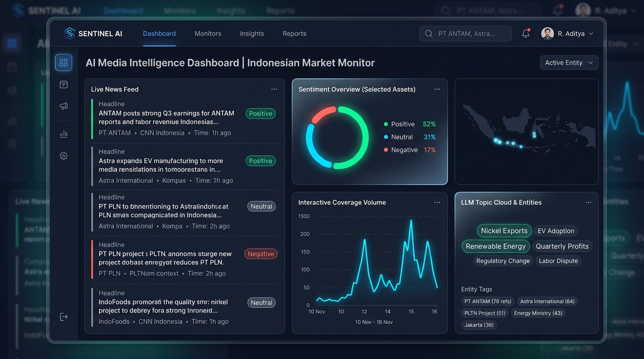This screenshot has height=359, width=644.
Task: Select the Regulatory Change topic chip
Action: [503, 261]
